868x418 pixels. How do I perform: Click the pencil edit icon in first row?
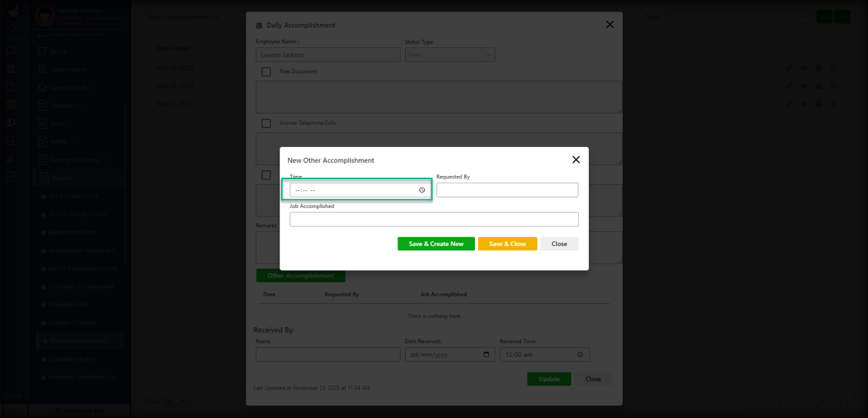click(x=790, y=68)
